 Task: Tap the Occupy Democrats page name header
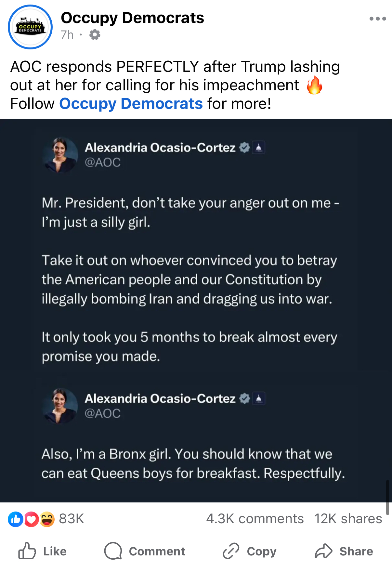132,18
